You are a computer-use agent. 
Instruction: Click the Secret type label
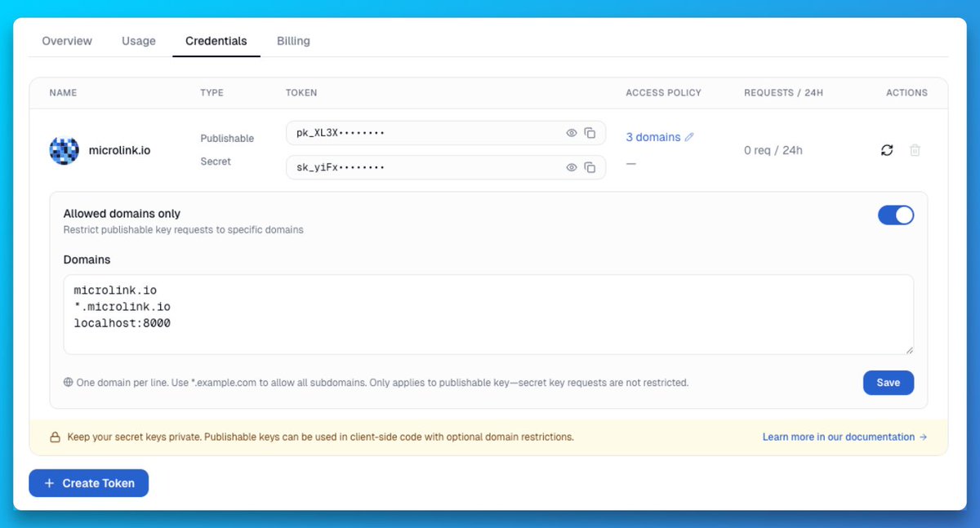[216, 162]
